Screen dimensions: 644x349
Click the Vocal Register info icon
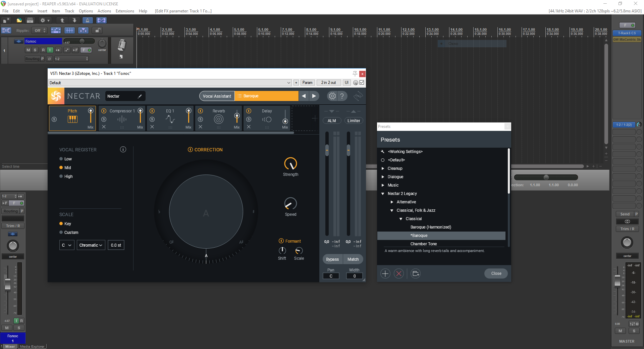tap(123, 150)
